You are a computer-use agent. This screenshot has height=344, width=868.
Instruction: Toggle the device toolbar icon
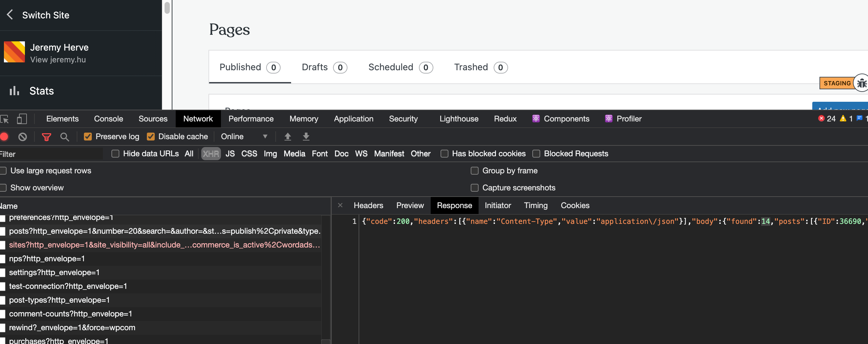tap(22, 119)
